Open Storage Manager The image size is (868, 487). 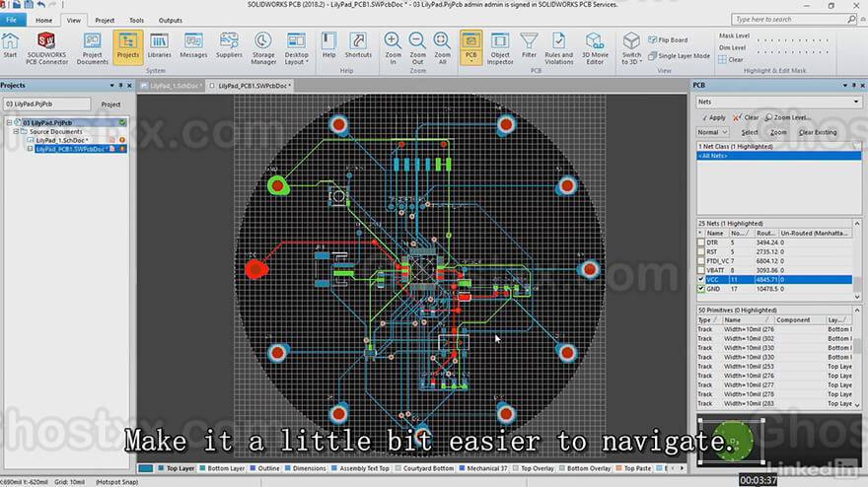pyautogui.click(x=263, y=48)
